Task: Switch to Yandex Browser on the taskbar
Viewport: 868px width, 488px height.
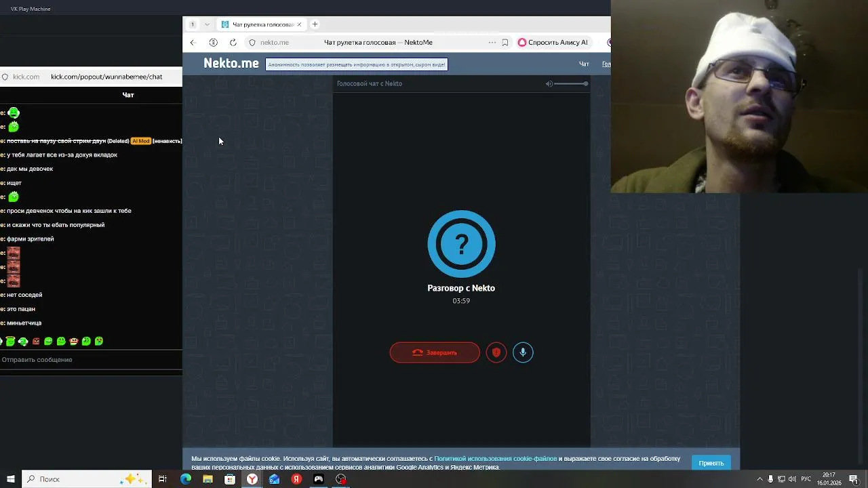Action: pos(252,479)
